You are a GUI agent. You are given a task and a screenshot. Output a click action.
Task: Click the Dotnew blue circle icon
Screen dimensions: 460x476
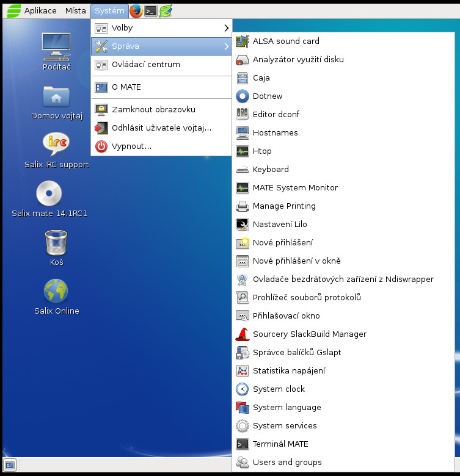click(x=242, y=96)
